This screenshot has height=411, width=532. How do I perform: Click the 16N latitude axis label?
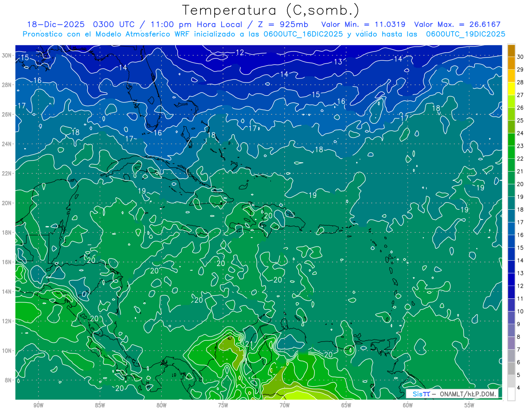pyautogui.click(x=8, y=262)
